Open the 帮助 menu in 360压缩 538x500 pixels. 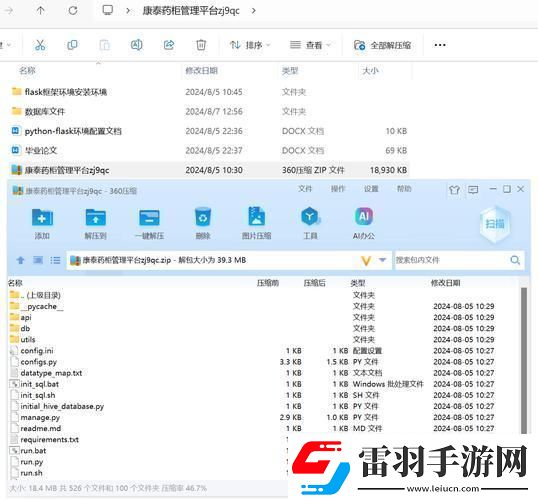pos(404,189)
